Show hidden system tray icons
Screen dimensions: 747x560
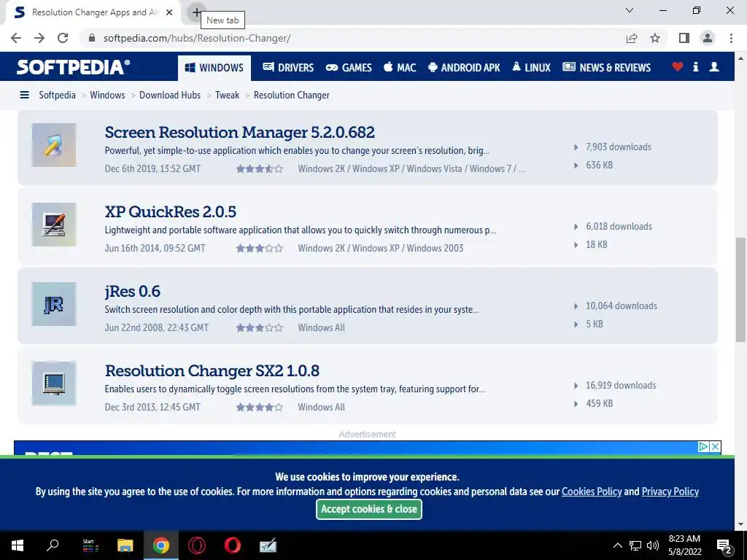click(x=617, y=545)
